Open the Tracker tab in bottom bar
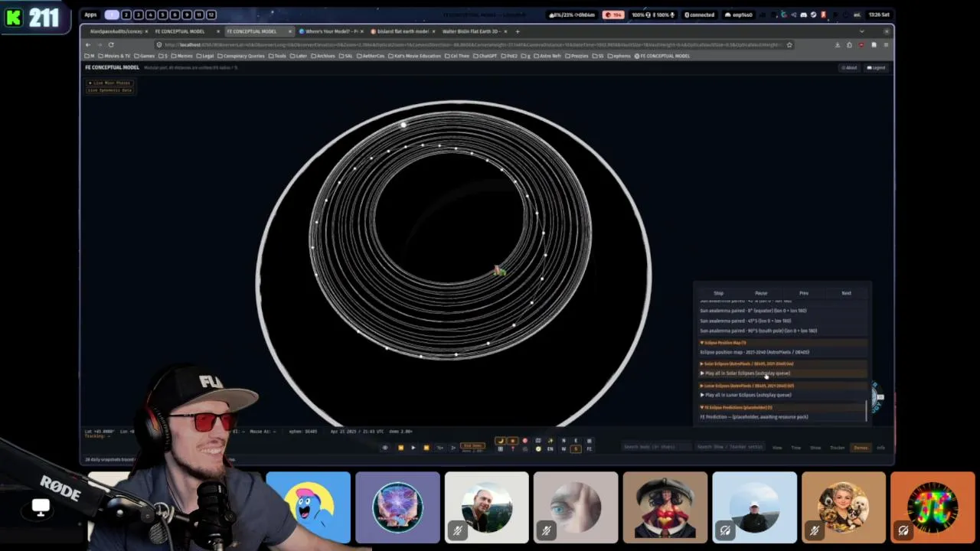 click(838, 448)
